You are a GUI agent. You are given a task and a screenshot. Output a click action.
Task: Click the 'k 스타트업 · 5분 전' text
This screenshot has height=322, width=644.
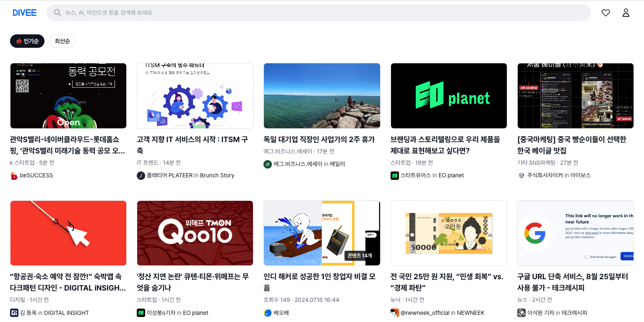[32, 163]
